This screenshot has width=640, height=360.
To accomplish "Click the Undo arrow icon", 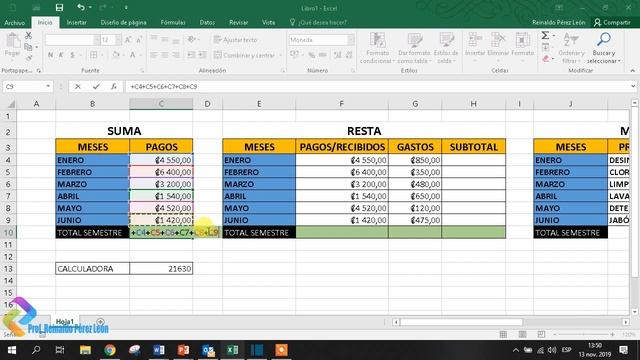I will 81,7.
